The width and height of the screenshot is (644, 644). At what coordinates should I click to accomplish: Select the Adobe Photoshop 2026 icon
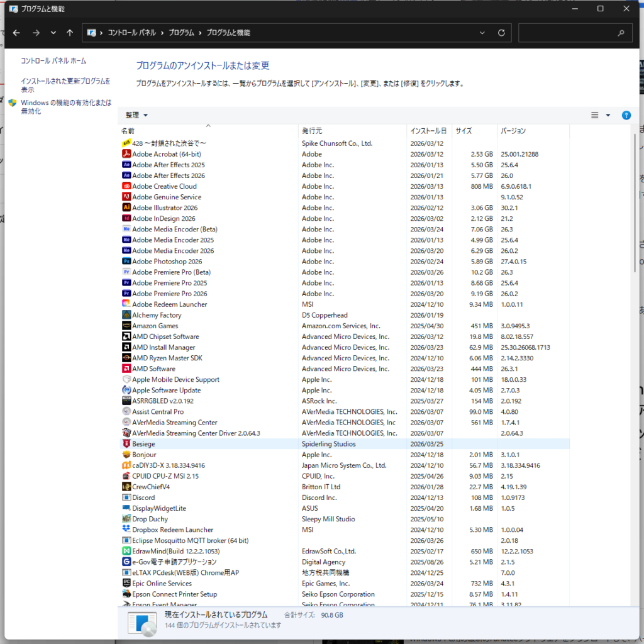126,262
